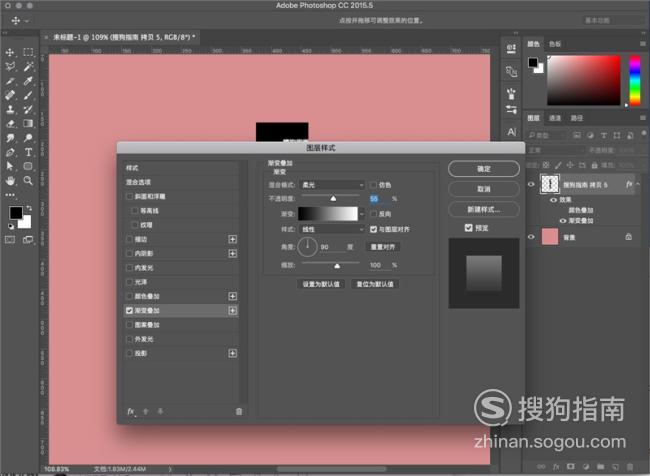Select the Path Selection arrow tool
This screenshot has width=650, height=476.
click(10, 166)
